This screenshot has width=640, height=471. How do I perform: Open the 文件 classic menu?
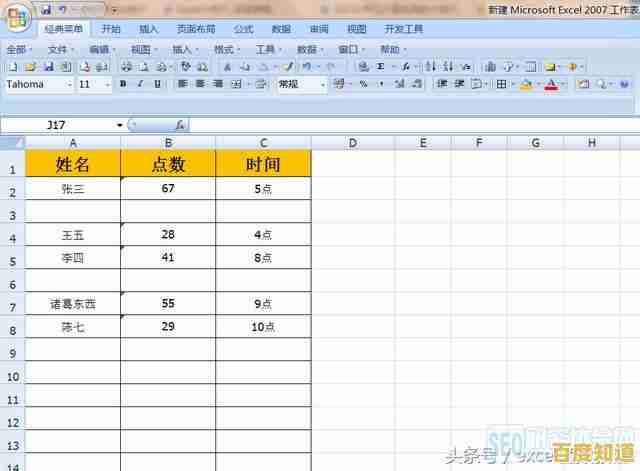[x=60, y=49]
